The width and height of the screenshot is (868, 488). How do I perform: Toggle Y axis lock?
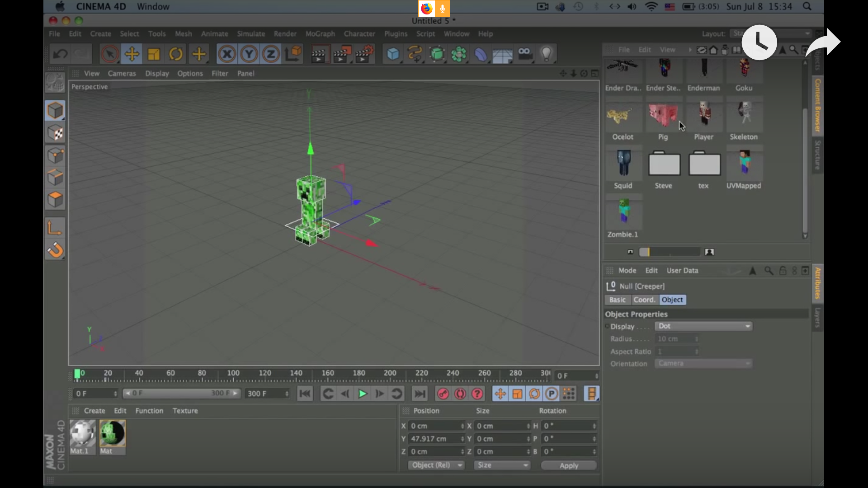249,54
